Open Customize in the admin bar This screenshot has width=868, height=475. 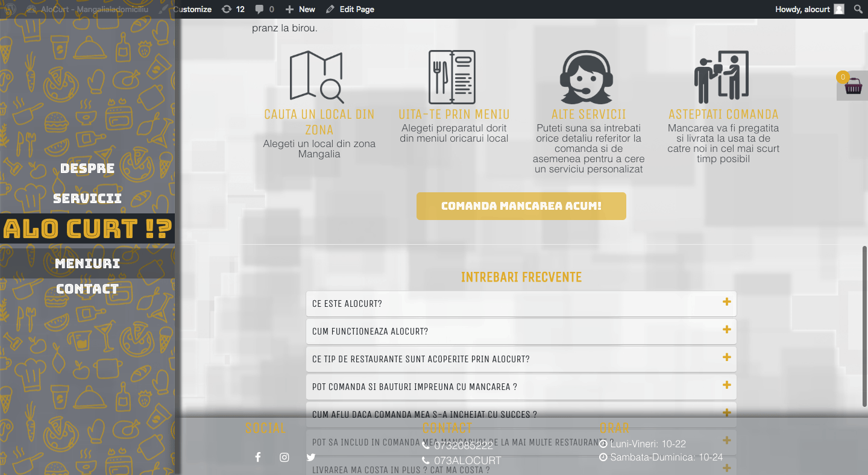[x=186, y=9]
